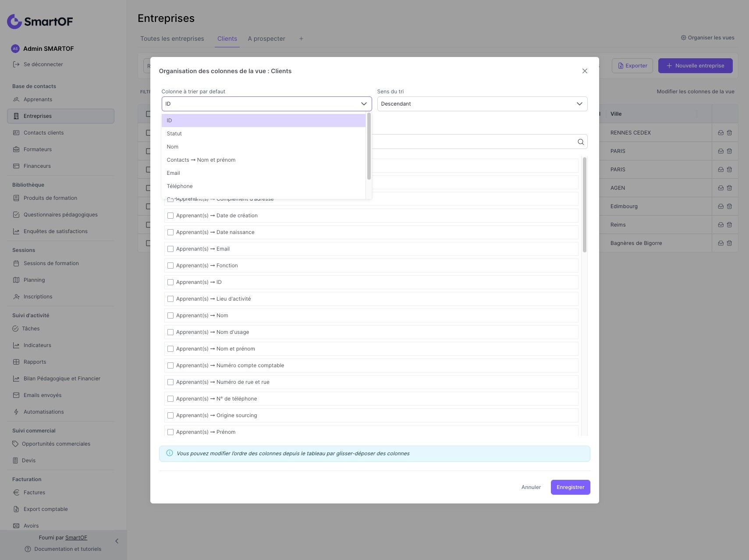Image resolution: width=749 pixels, height=560 pixels.
Task: Click the Tâches checkmark icon in the sidebar
Action: [15, 329]
